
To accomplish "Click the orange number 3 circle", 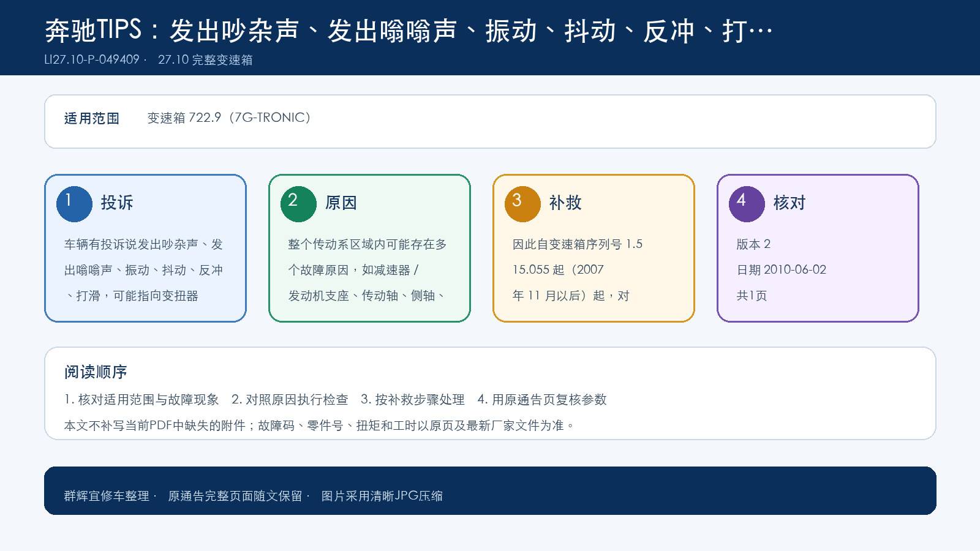I will tap(522, 204).
